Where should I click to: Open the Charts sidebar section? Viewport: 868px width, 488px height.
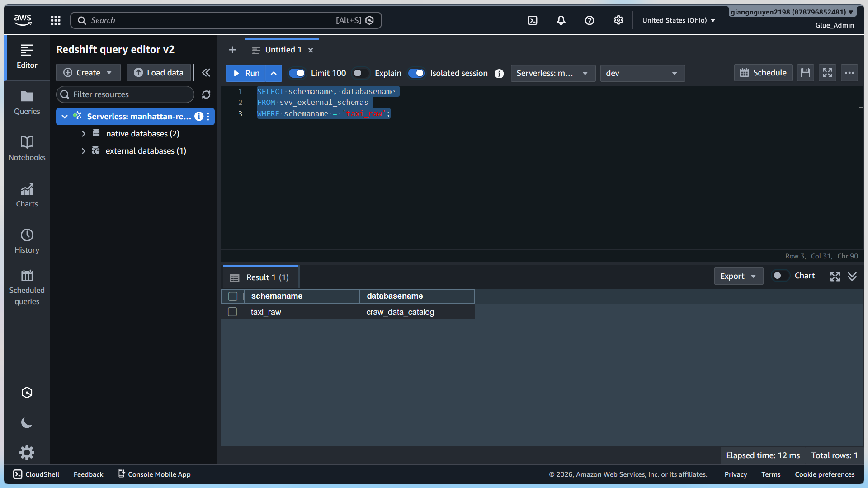pyautogui.click(x=27, y=195)
